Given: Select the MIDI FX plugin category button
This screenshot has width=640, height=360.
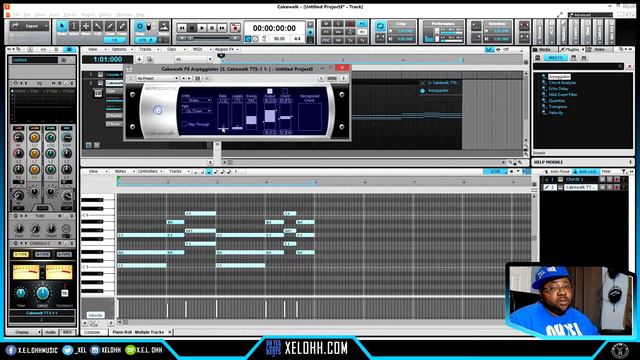Looking at the screenshot, I should (556, 58).
